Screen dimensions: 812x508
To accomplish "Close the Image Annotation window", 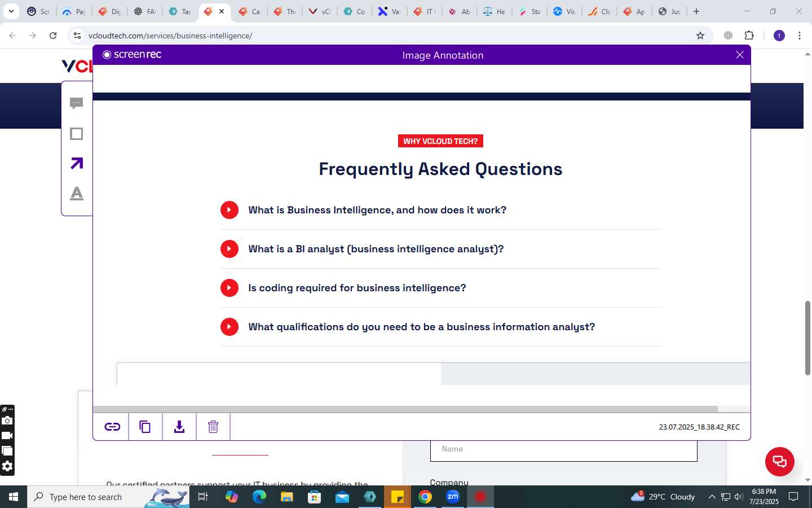I will 740,55.
